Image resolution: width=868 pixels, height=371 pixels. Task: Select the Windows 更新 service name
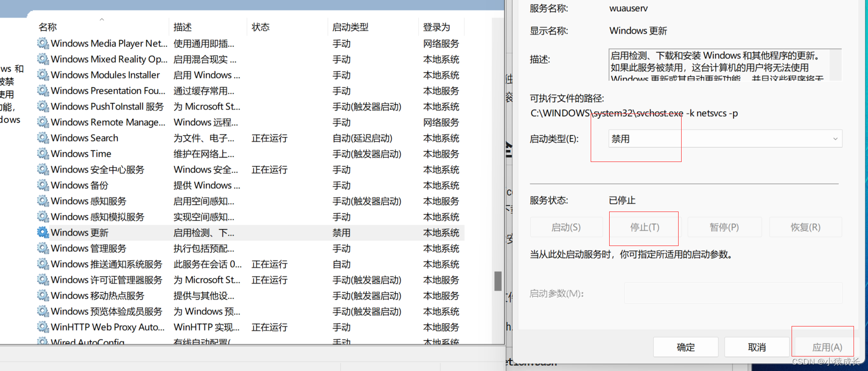pos(79,232)
